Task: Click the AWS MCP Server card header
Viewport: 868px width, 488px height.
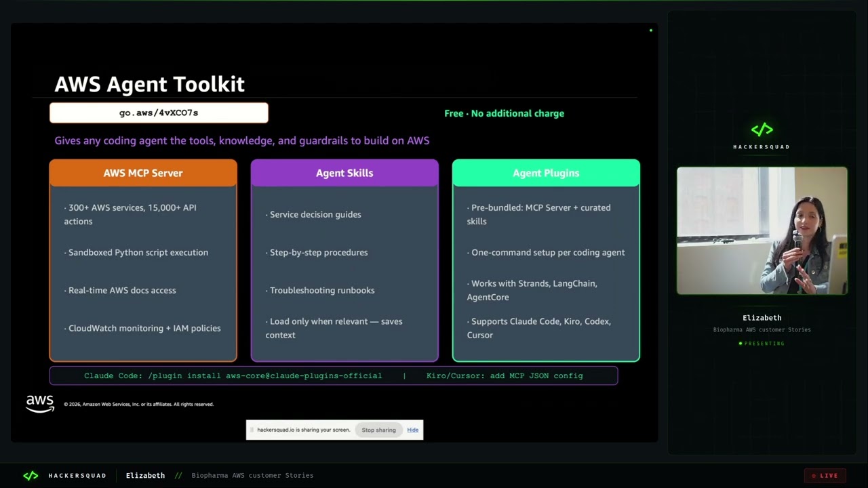Action: [x=143, y=173]
